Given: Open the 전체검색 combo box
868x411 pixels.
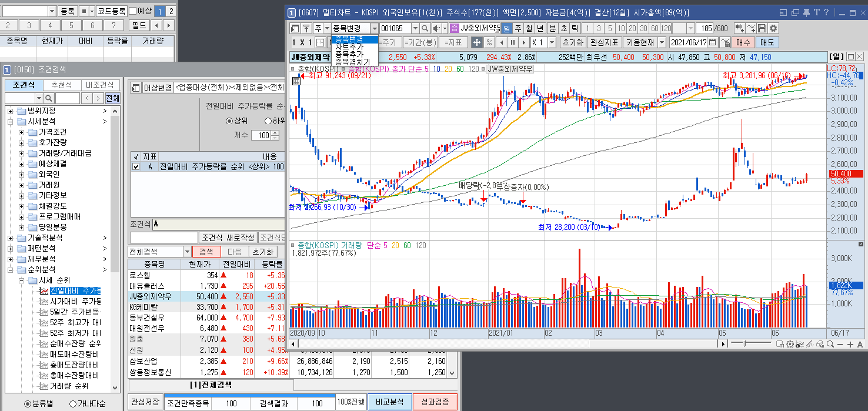Looking at the screenshot, I should (x=158, y=252).
